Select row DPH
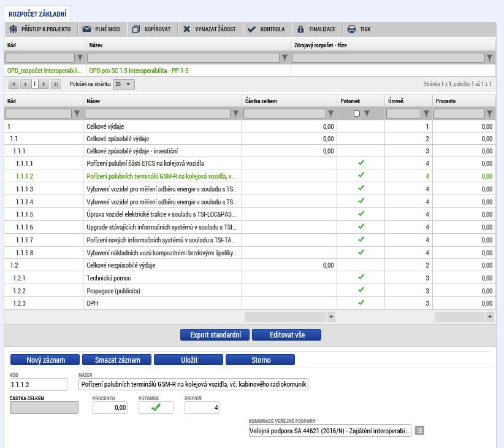Screen dimensions: 504x448 (250, 303)
